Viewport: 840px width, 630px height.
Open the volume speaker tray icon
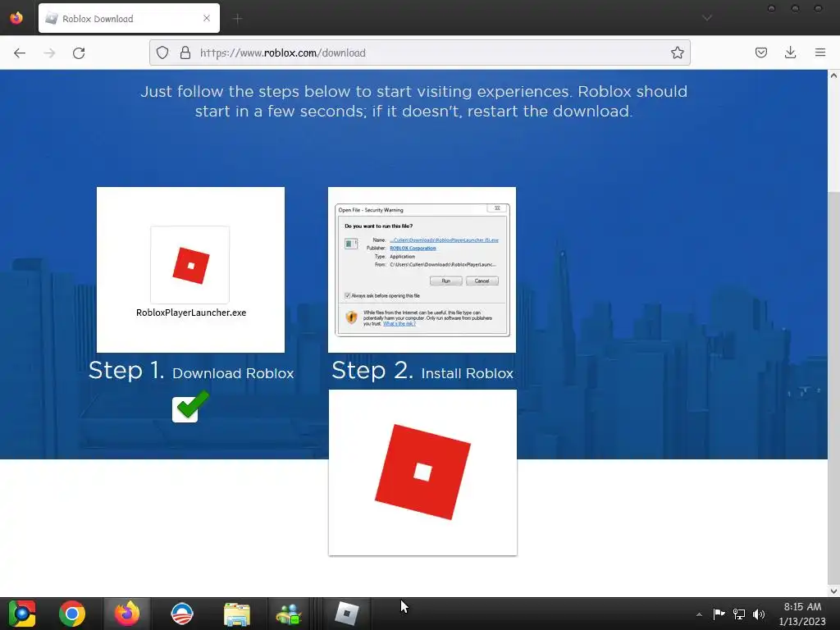click(759, 614)
